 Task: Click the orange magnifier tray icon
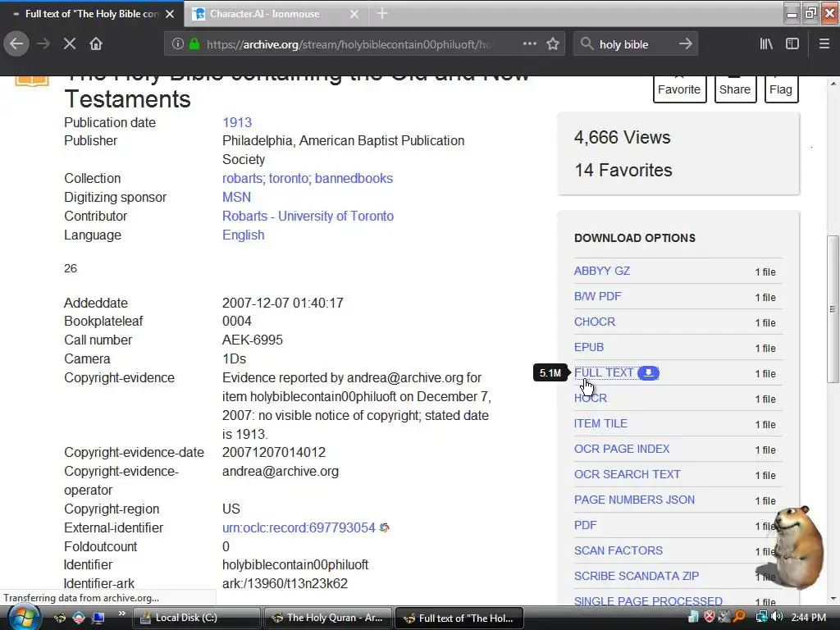pos(740,617)
